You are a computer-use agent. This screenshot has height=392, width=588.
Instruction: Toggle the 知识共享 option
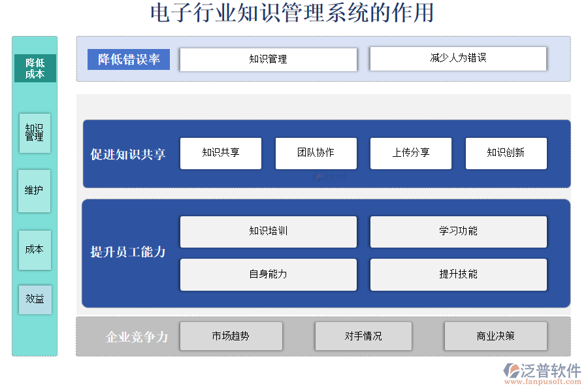[220, 154]
